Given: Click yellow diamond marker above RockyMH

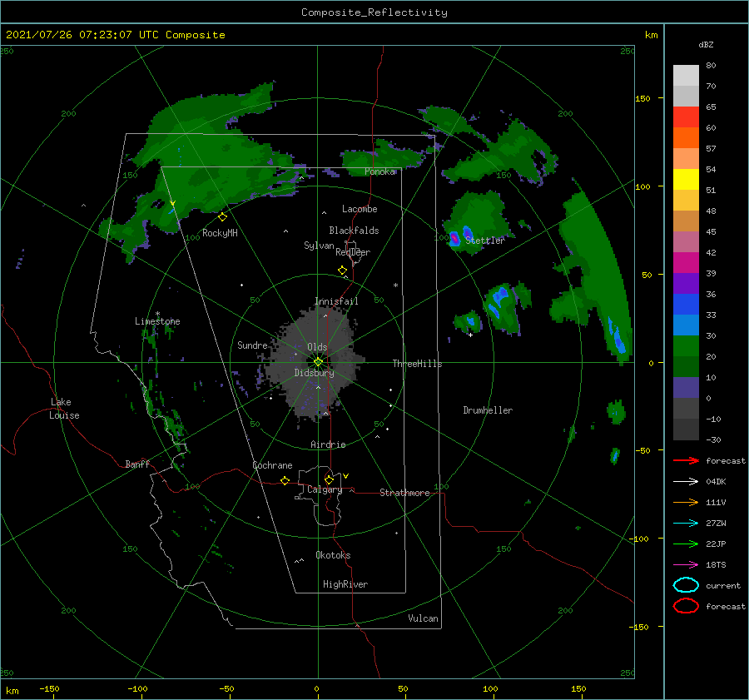Looking at the screenshot, I should click(222, 217).
